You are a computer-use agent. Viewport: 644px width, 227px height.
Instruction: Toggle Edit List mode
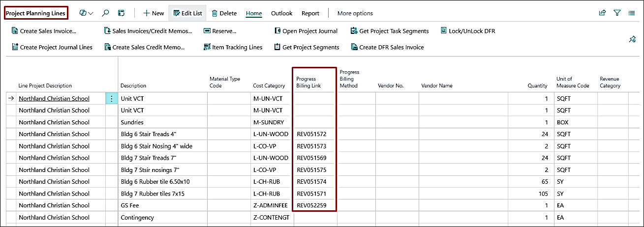[187, 13]
